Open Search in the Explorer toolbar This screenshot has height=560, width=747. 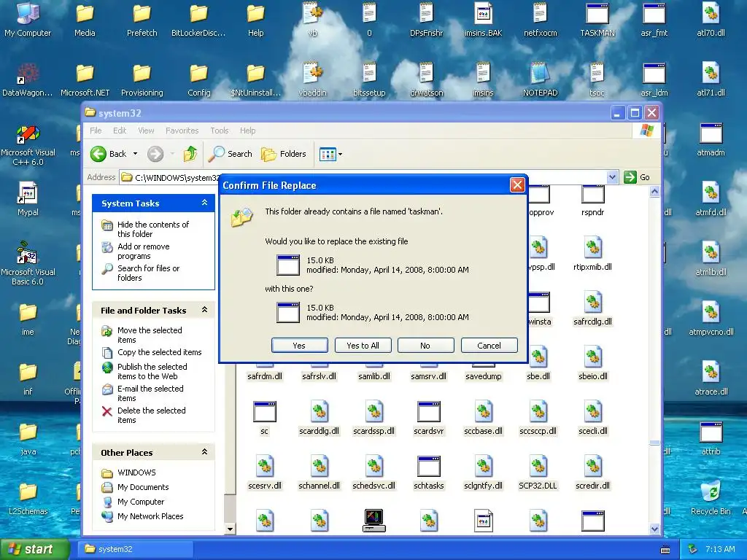click(x=231, y=154)
